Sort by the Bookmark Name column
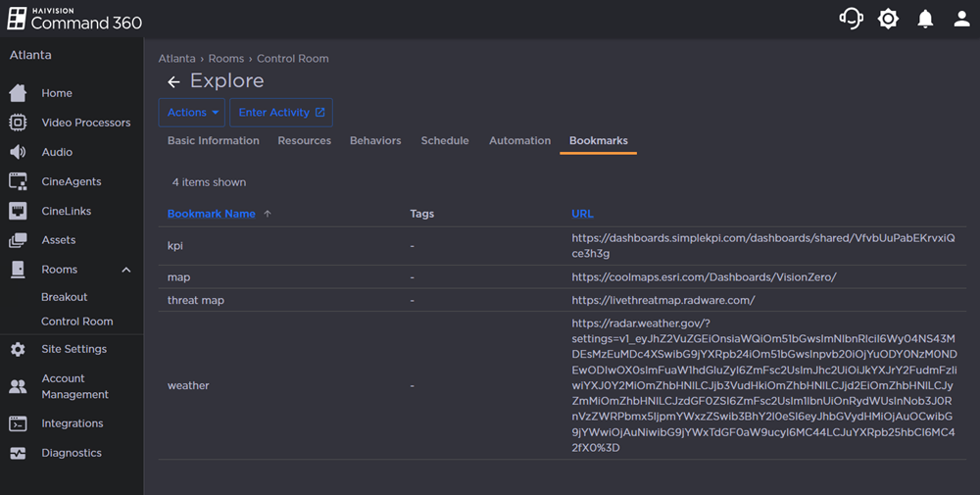 point(212,214)
